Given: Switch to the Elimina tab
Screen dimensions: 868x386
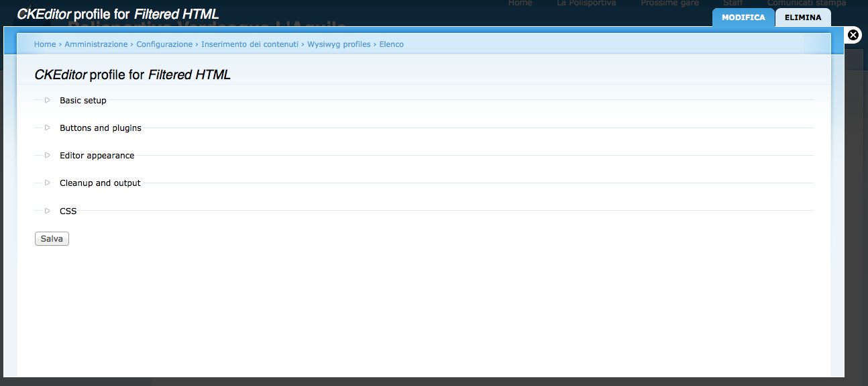Looking at the screenshot, I should point(803,17).
